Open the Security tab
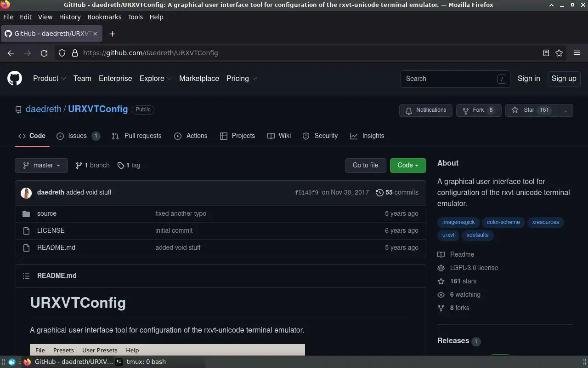Image resolution: width=588 pixels, height=368 pixels. [320, 136]
